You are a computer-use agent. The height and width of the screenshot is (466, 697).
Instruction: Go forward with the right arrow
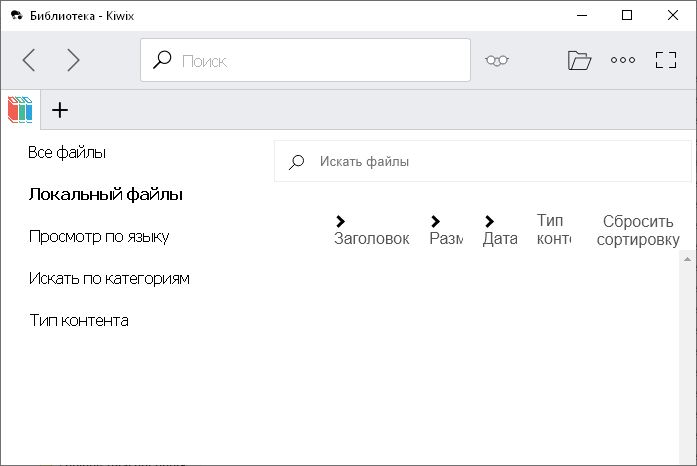(73, 60)
